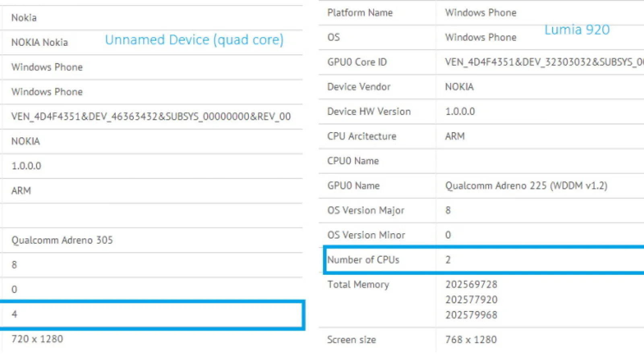Select memory value 202577920
The width and height of the screenshot is (644, 362).
[x=471, y=300]
